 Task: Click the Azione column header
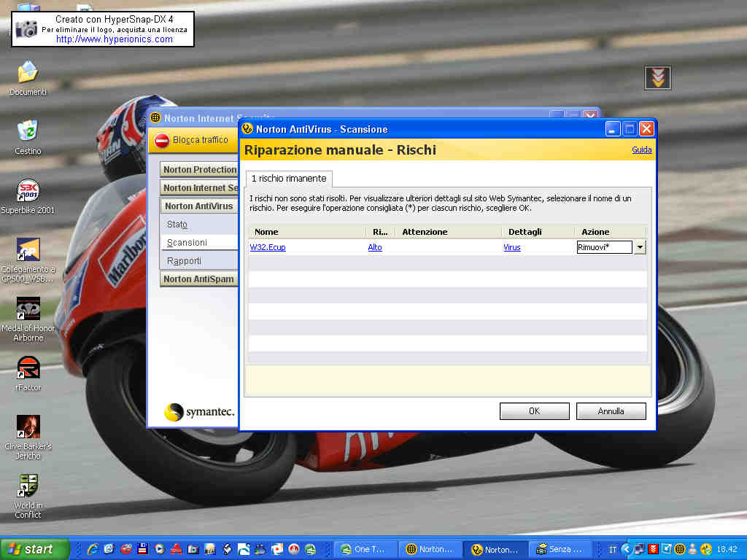610,232
